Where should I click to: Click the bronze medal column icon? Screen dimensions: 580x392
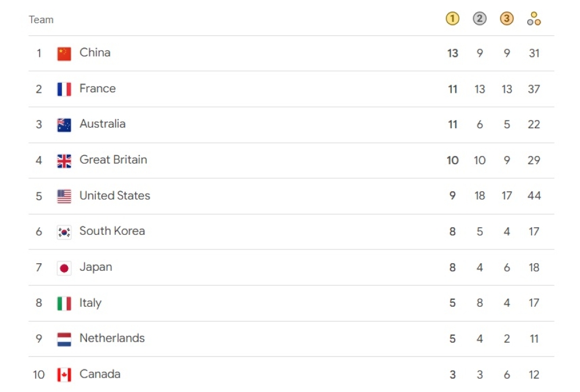pos(507,19)
